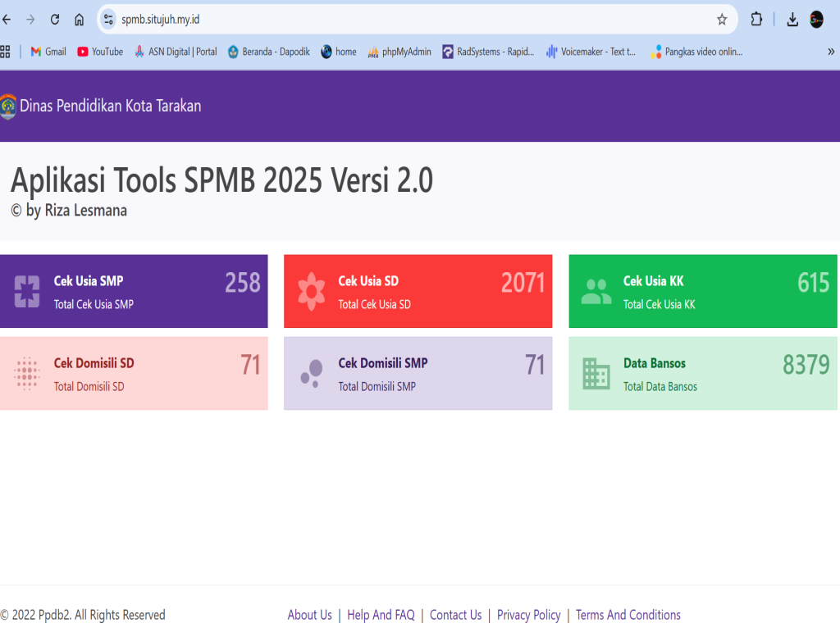Image resolution: width=840 pixels, height=623 pixels.
Task: Open the Help And FAQ link
Action: tap(381, 615)
